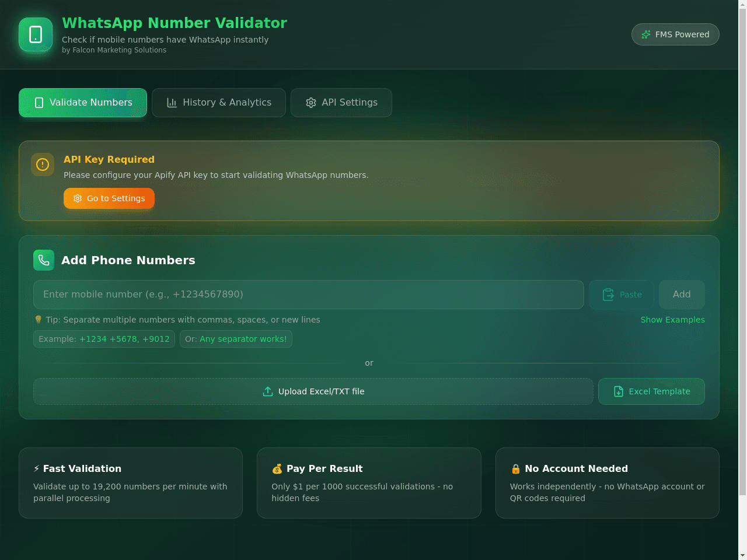Click Upload Excel/TXT file area
Screen dimensions: 747x560
[x=313, y=391]
